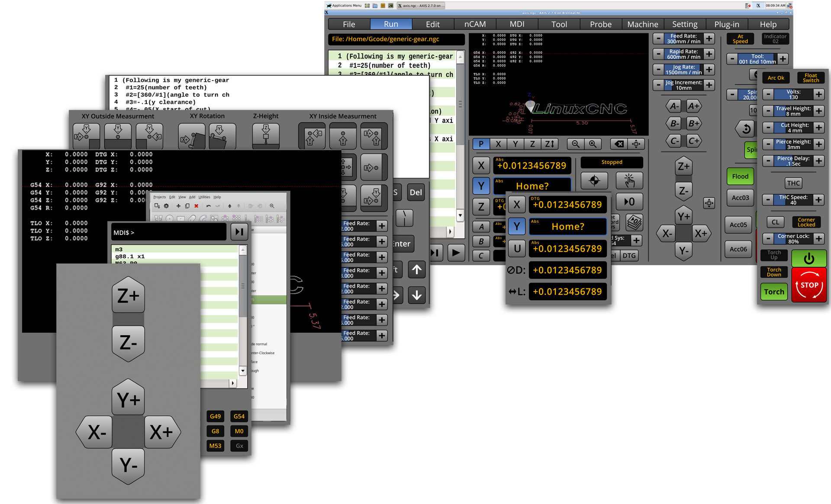831x504 pixels.
Task: Increase Jog Rate with plus button
Action: tap(709, 70)
